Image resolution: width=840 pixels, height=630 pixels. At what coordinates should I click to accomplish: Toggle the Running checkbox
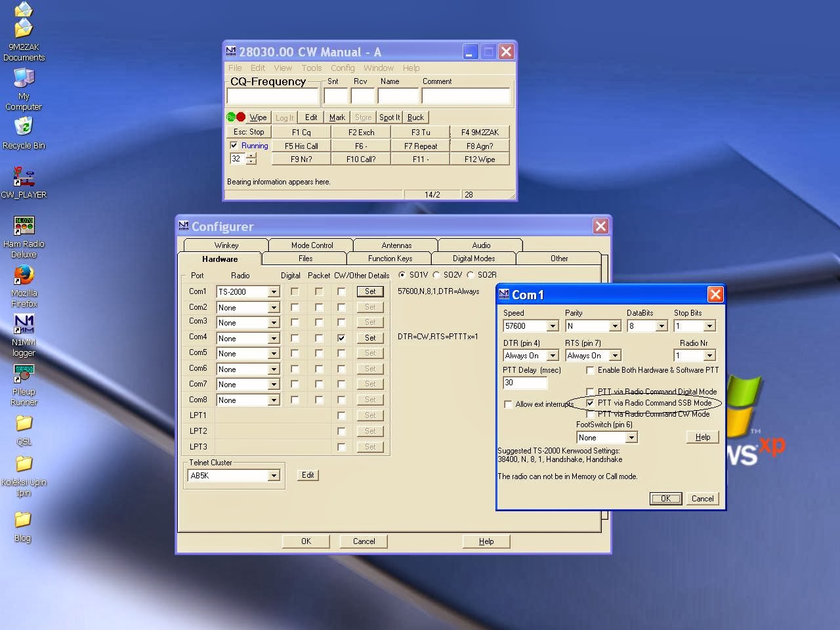234,146
